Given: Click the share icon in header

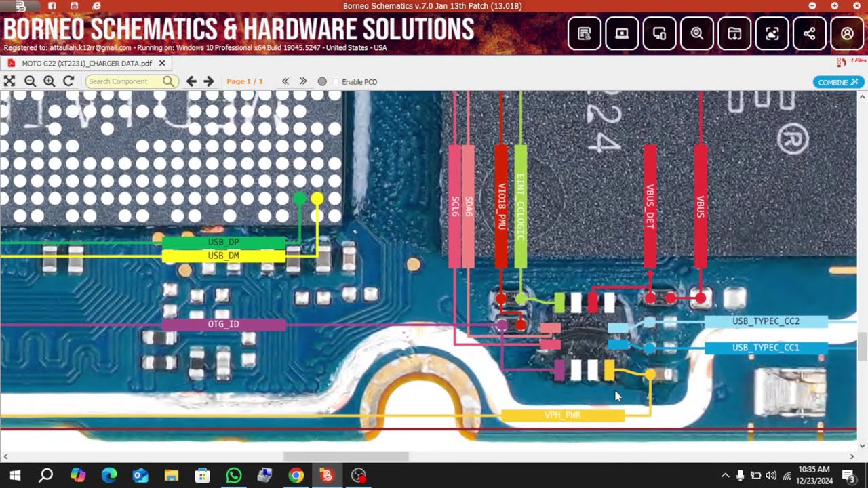Looking at the screenshot, I should (x=810, y=33).
